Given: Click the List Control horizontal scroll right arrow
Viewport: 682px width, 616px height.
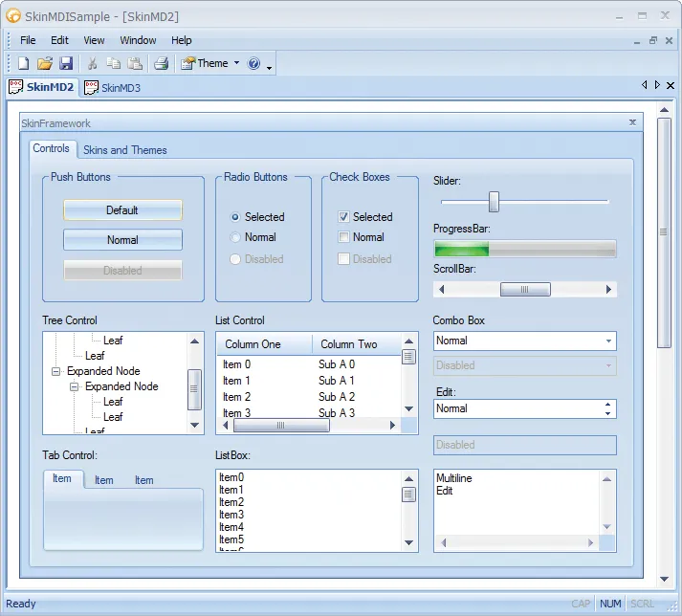Looking at the screenshot, I should [392, 425].
